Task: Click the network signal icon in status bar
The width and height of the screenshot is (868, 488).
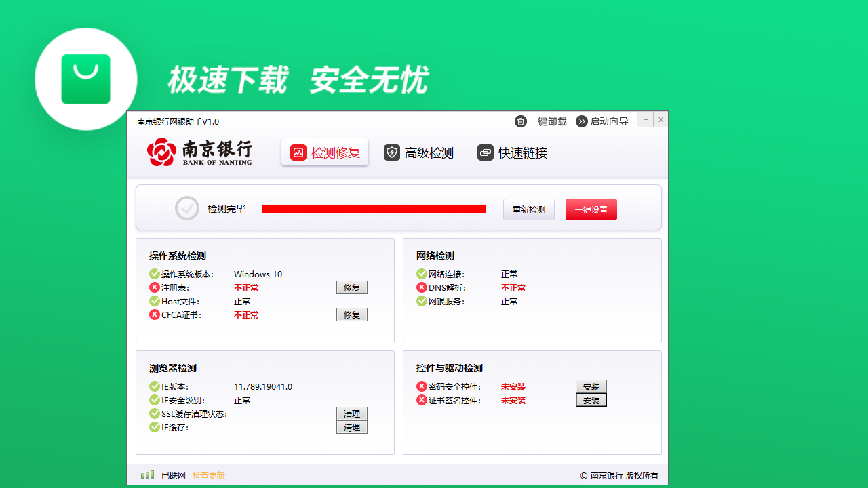Action: 147,474
